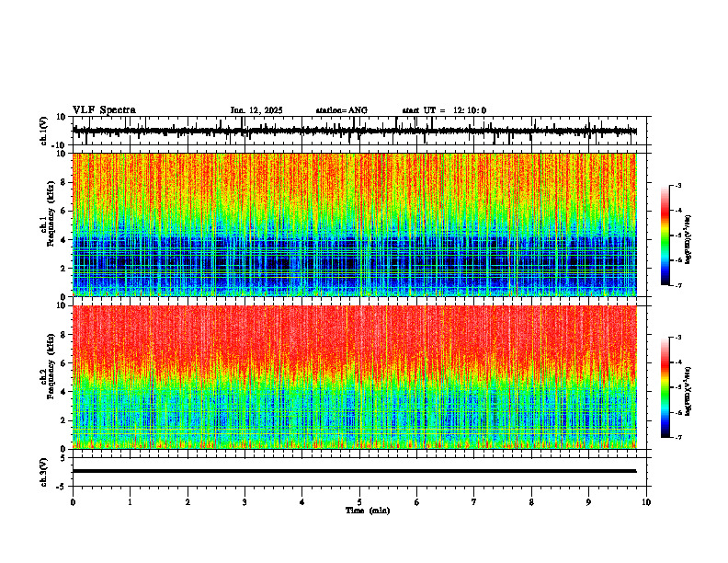The width and height of the screenshot is (728, 563).
Task: Click the ch.1 voltage waveform trace
Action: pos(354,132)
